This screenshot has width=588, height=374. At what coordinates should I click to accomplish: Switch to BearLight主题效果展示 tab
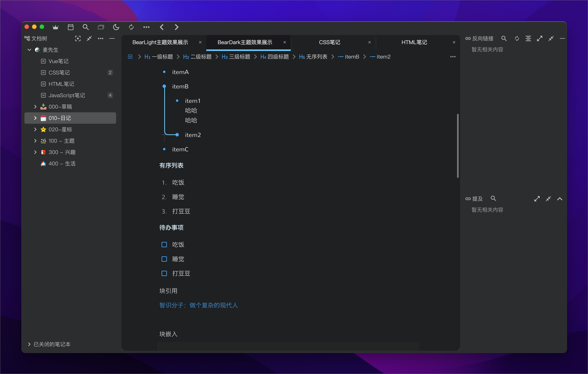(x=160, y=42)
